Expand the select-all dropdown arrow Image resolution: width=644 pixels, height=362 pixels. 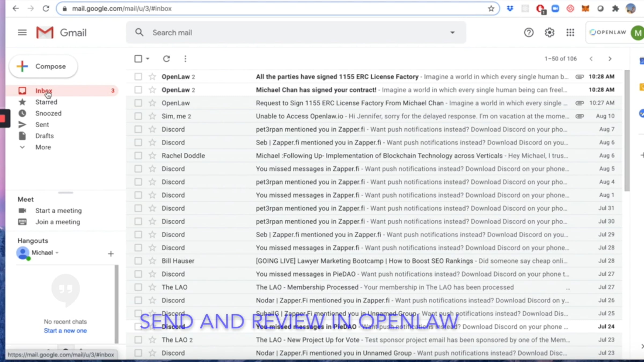[x=148, y=59]
